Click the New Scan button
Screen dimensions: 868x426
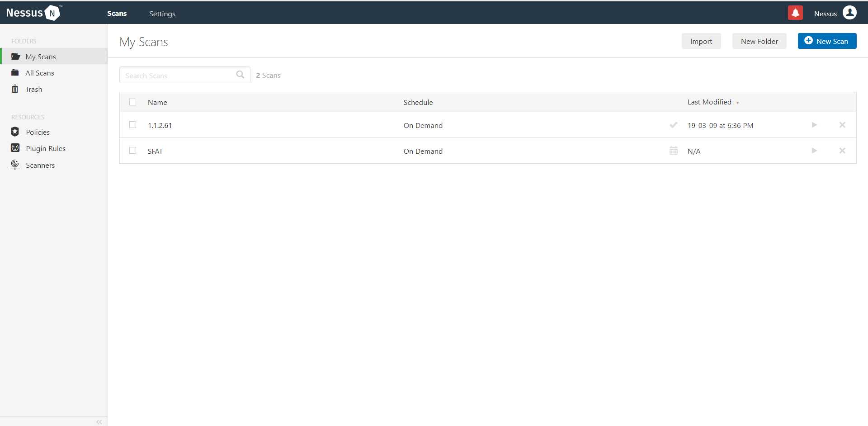pyautogui.click(x=827, y=41)
